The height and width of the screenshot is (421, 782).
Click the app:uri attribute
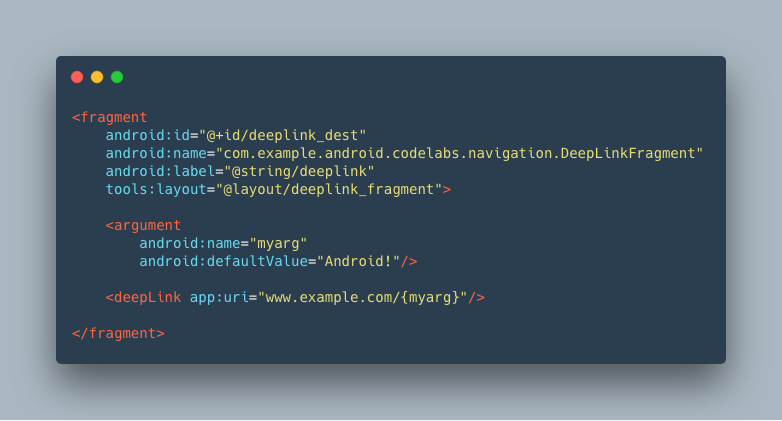219,297
